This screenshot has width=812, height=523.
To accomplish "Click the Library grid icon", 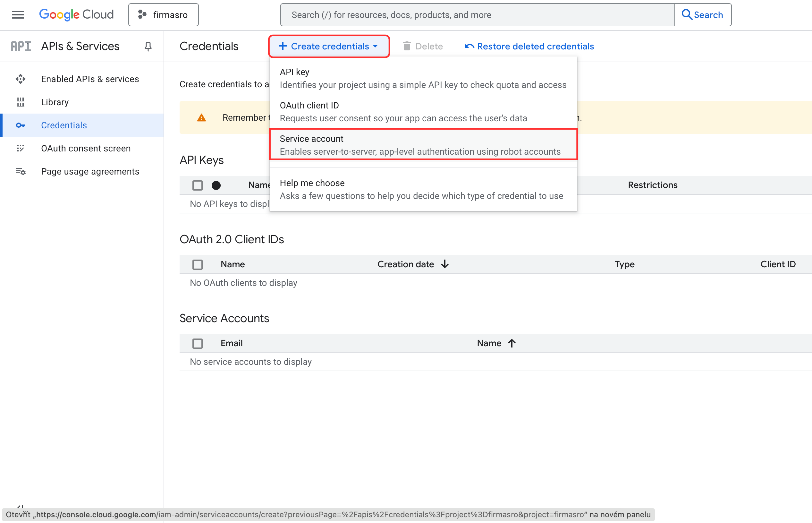I will [x=21, y=102].
